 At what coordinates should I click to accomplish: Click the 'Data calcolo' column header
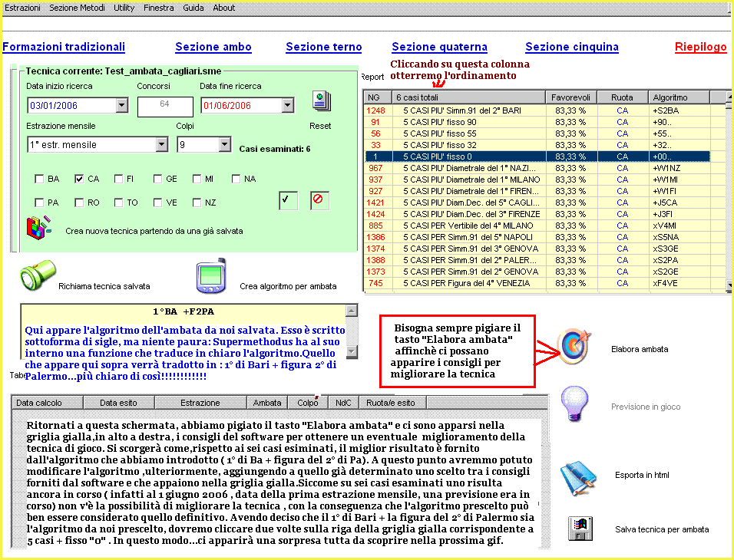click(47, 403)
